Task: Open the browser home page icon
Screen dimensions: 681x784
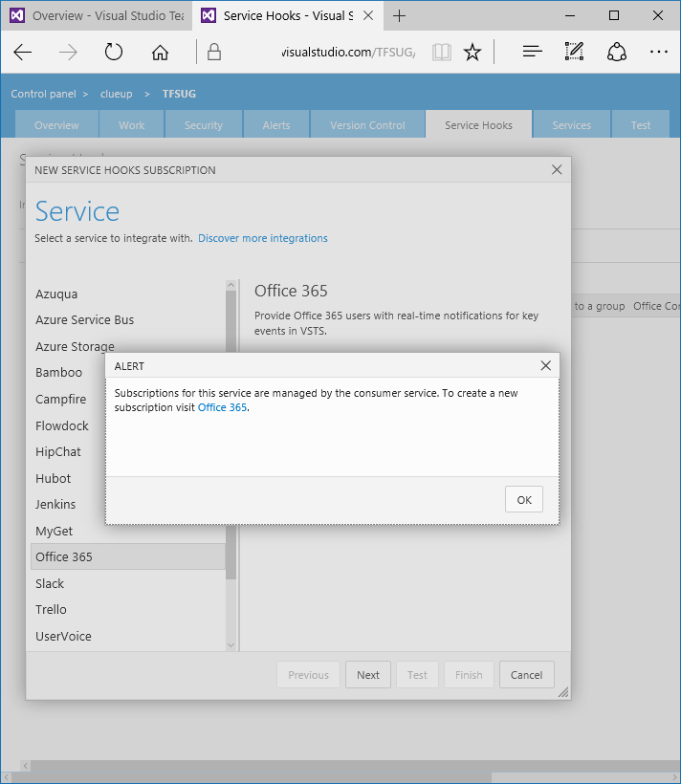Action: [x=160, y=52]
